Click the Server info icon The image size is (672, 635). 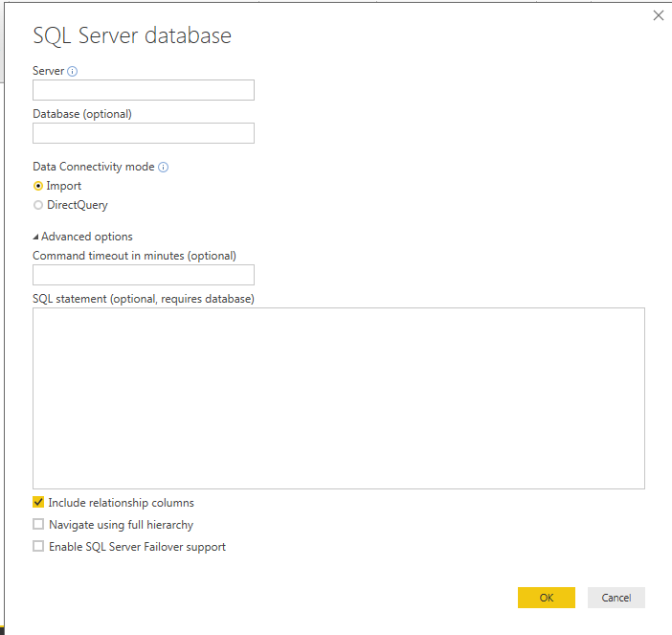73,71
